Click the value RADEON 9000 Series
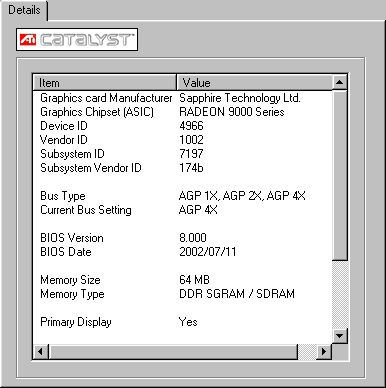 [x=232, y=112]
